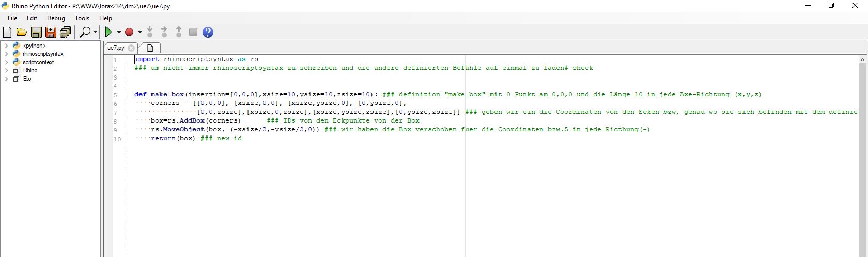Click the Open file folder icon
The image size is (868, 257).
(22, 33)
